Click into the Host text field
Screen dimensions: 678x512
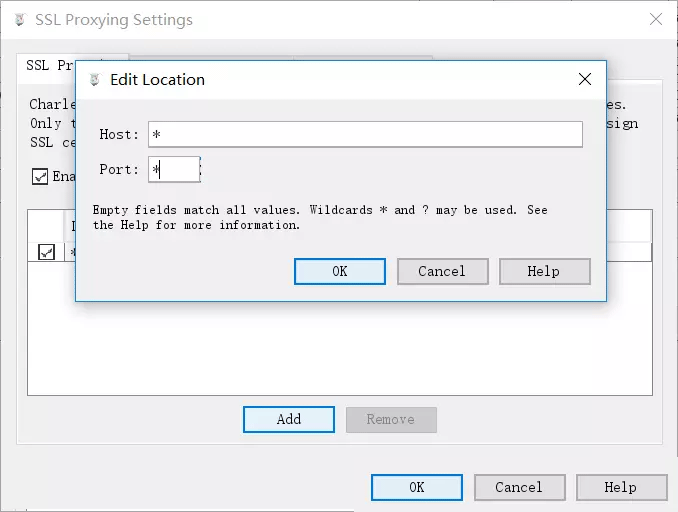pyautogui.click(x=365, y=134)
